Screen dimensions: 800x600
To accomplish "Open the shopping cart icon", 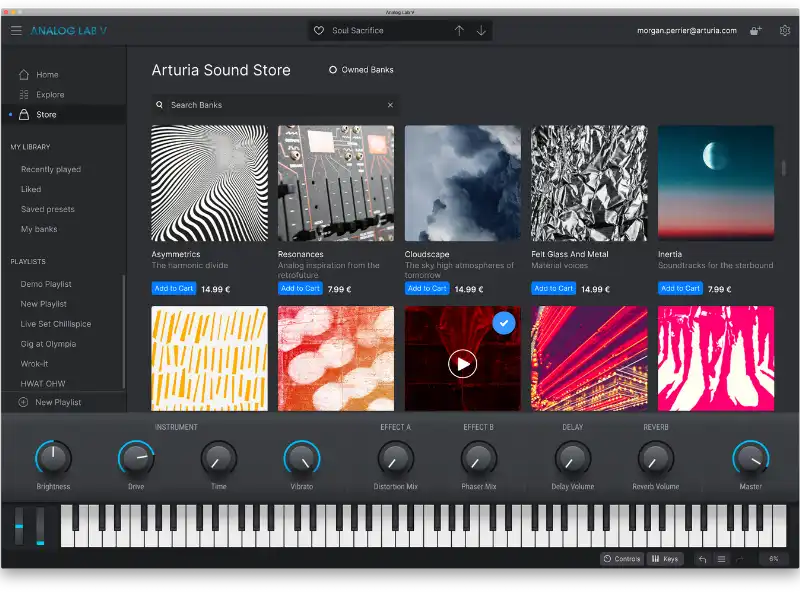I will tap(755, 31).
